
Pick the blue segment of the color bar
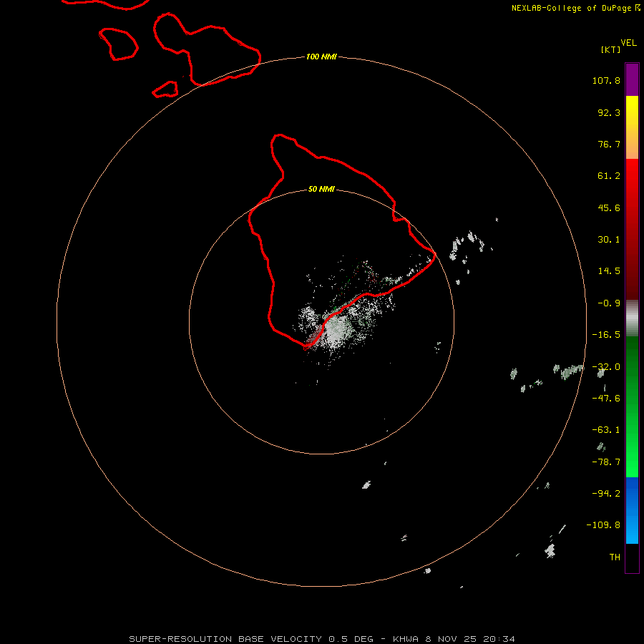click(x=632, y=510)
